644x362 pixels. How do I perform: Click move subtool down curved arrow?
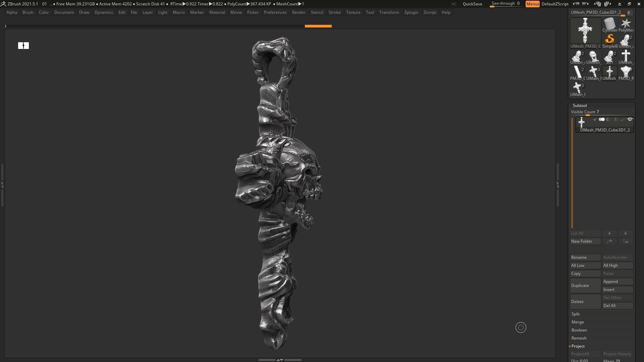626,241
